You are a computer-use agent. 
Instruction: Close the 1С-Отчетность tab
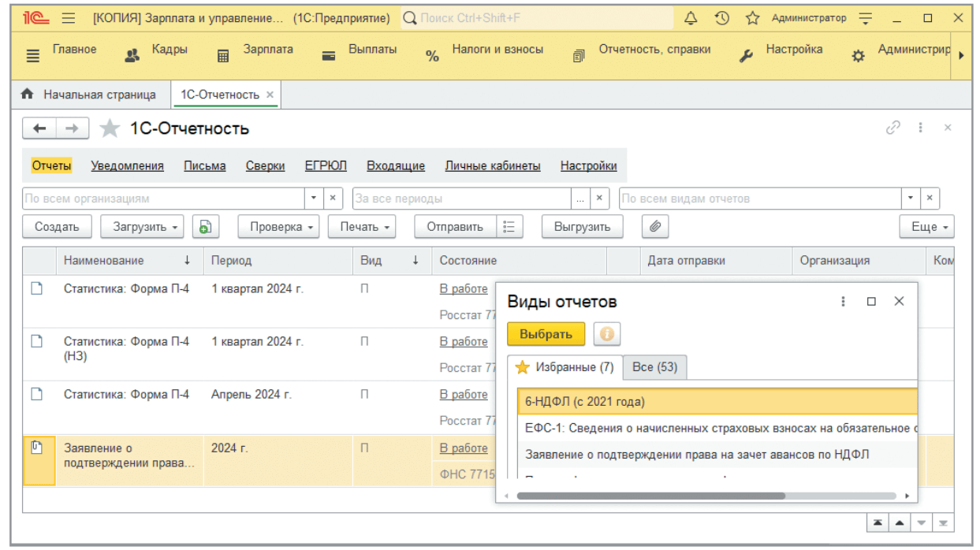(270, 95)
